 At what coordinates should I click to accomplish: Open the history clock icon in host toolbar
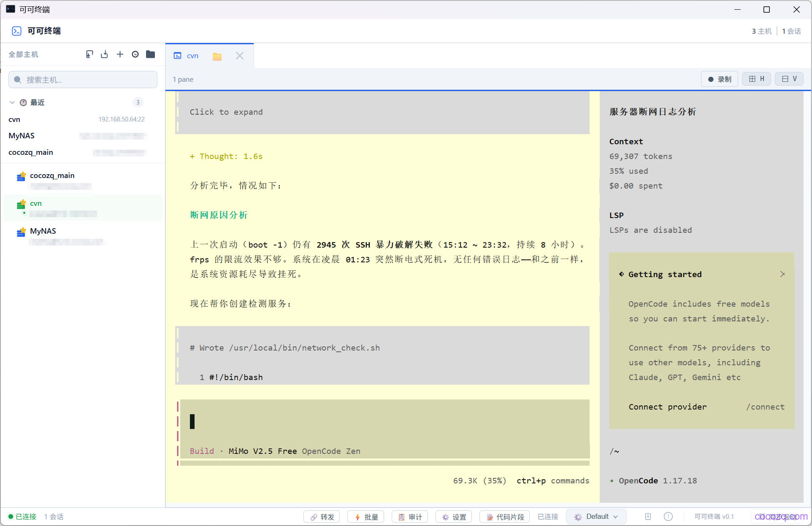[x=135, y=54]
